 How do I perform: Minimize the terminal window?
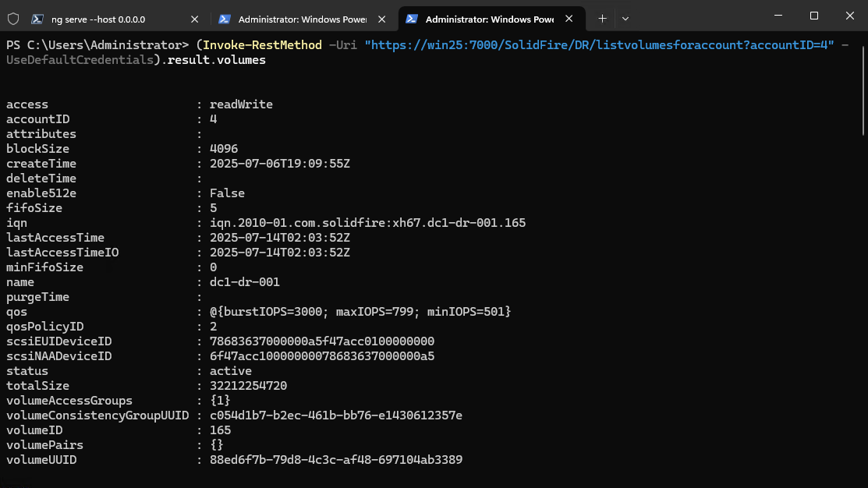click(778, 16)
